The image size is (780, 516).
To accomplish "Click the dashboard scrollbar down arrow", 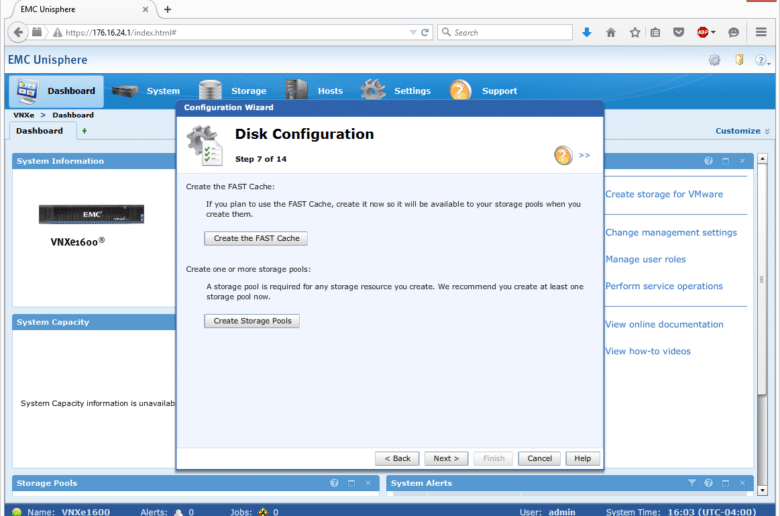I will coord(762,491).
